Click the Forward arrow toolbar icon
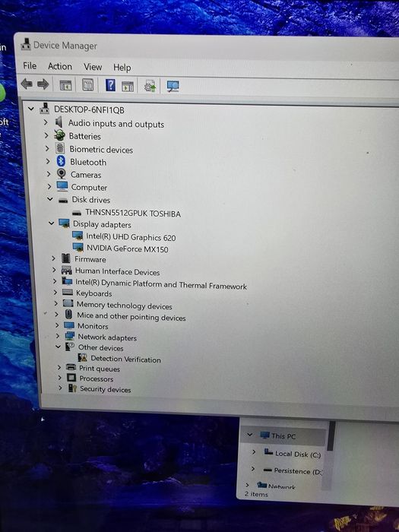The width and height of the screenshot is (399, 532). tap(43, 84)
